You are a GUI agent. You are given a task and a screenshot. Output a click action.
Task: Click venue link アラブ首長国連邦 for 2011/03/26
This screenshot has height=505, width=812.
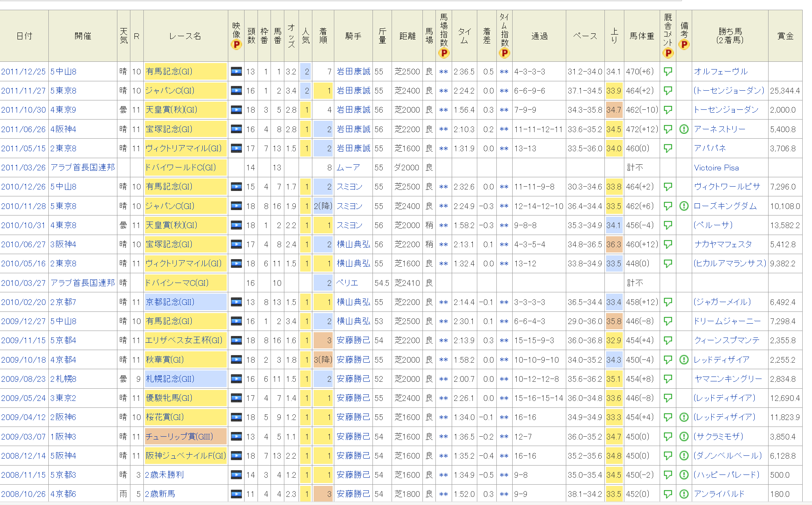[82, 168]
